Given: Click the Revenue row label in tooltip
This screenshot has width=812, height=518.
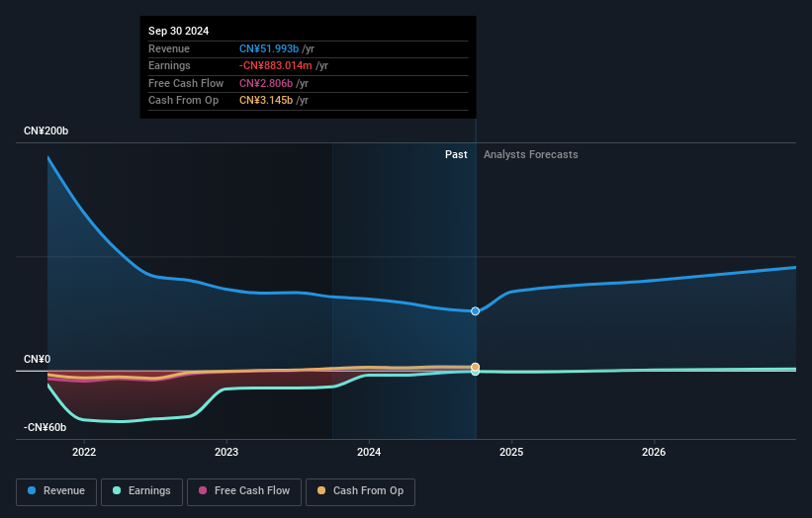Looking at the screenshot, I should coord(169,48).
